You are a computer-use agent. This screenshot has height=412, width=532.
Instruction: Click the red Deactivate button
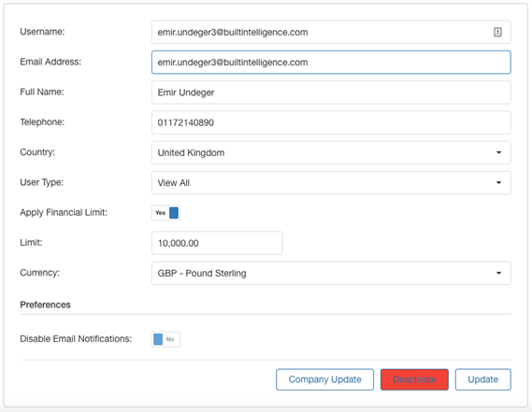[x=414, y=379]
